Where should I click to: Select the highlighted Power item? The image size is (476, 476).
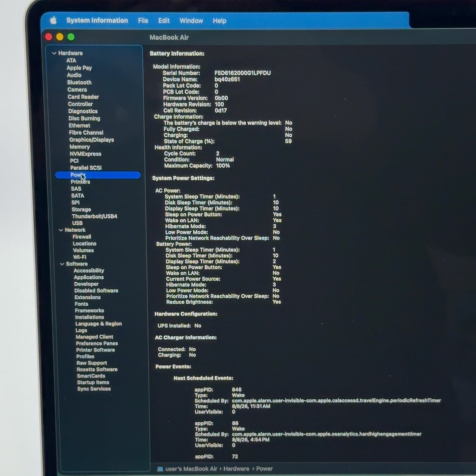(x=98, y=175)
